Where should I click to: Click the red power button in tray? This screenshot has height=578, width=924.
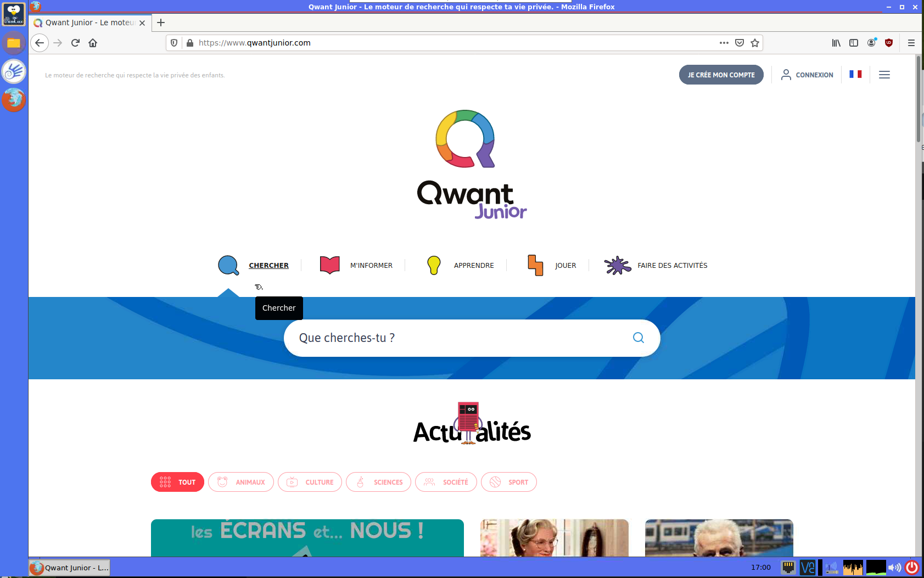tap(912, 568)
